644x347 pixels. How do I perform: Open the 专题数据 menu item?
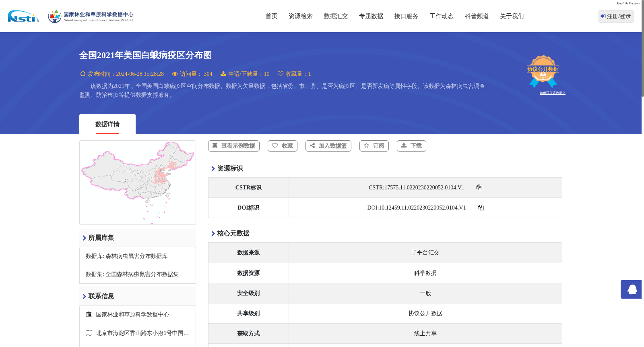371,16
